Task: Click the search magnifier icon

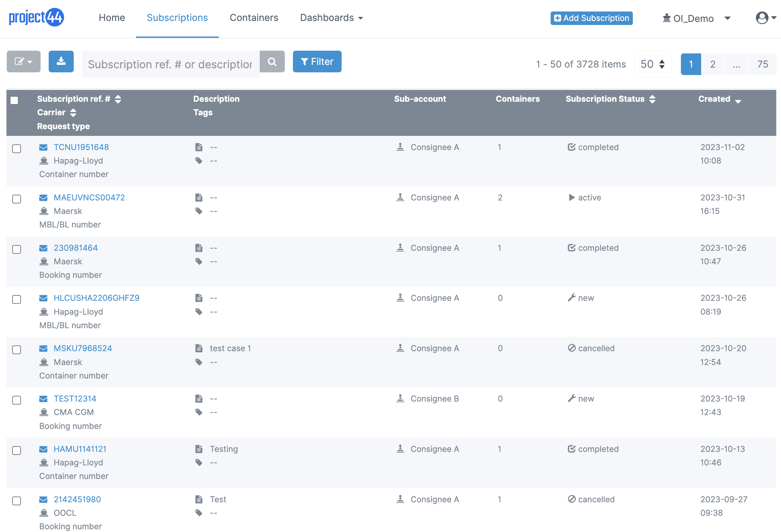Action: pyautogui.click(x=272, y=62)
